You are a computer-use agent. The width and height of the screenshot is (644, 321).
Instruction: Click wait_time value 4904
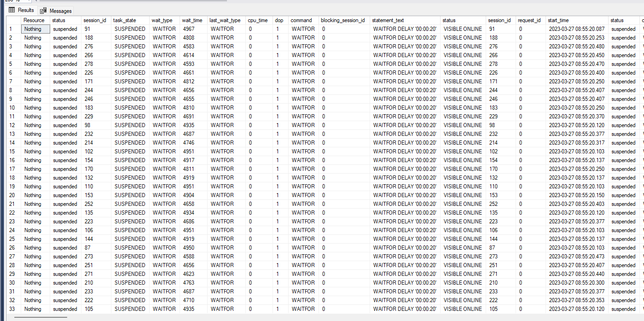click(193, 195)
